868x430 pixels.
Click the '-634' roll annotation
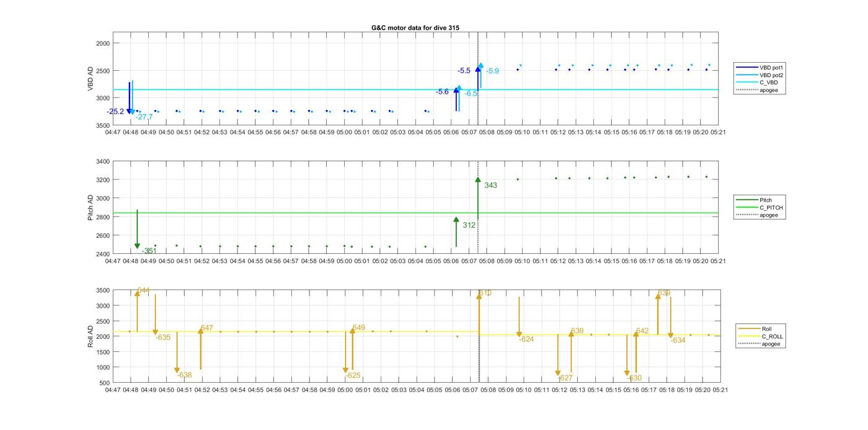pyautogui.click(x=678, y=340)
